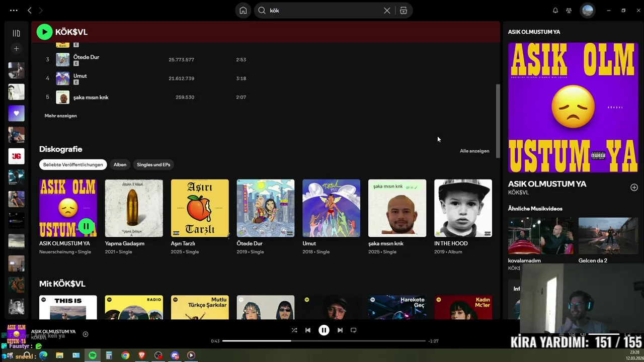Click play count 25.773.577
The image size is (644, 362).
181,60
